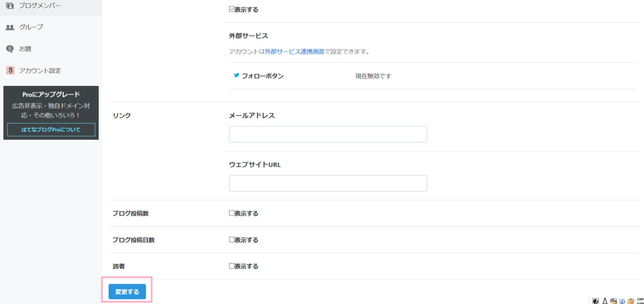Click the メールアドレス input field
The image size is (644, 304).
coord(328,134)
